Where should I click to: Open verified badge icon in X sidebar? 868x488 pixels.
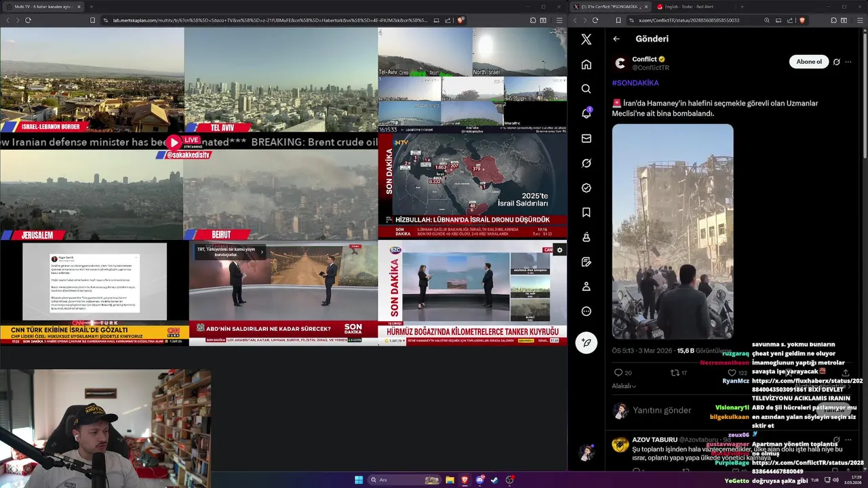coord(586,188)
